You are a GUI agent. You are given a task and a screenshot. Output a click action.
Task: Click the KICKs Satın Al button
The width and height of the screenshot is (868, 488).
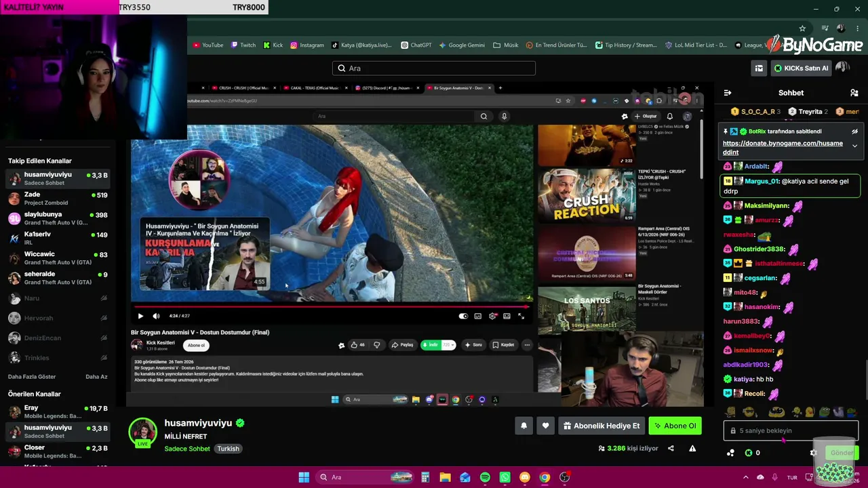click(x=801, y=68)
